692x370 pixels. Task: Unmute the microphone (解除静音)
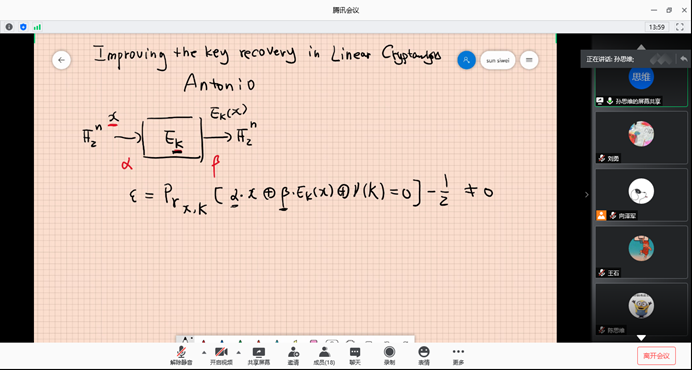pyautogui.click(x=181, y=356)
